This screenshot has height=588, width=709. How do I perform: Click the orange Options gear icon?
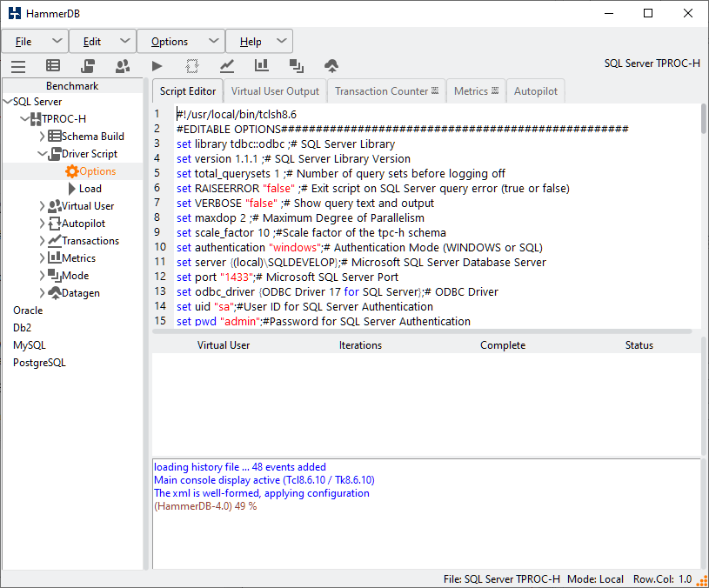click(71, 171)
